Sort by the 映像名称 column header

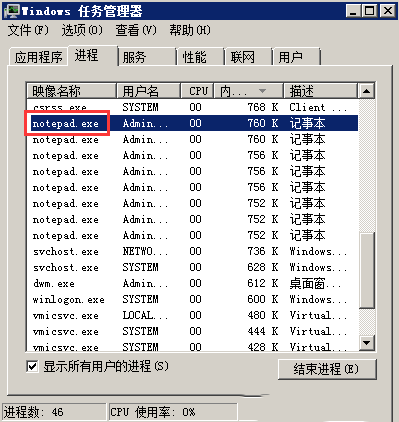tap(71, 91)
